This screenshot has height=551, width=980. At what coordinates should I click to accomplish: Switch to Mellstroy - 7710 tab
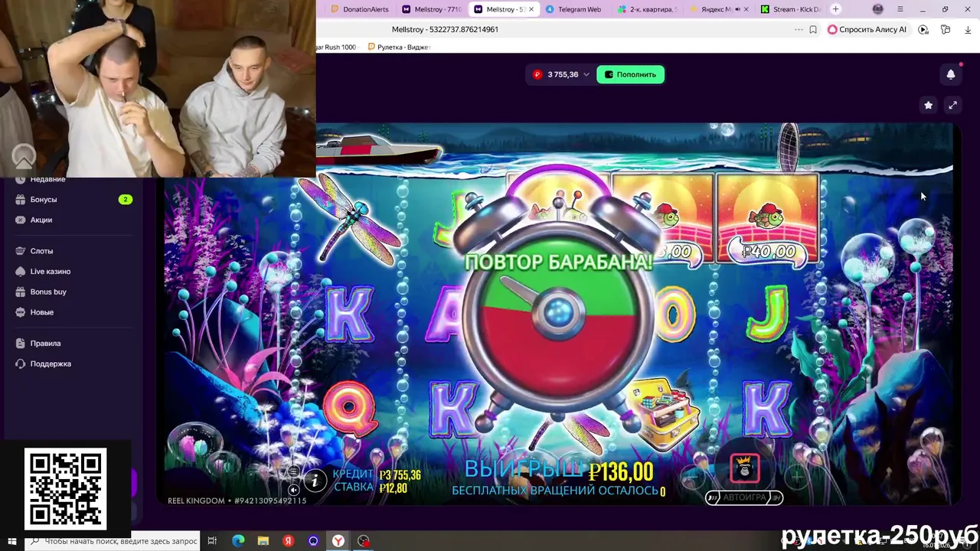tap(431, 9)
